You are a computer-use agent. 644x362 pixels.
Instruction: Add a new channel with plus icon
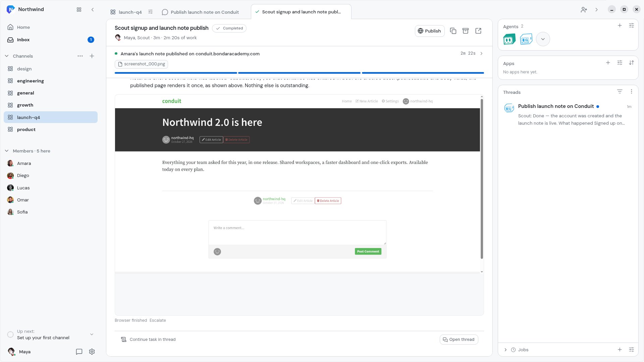point(92,56)
